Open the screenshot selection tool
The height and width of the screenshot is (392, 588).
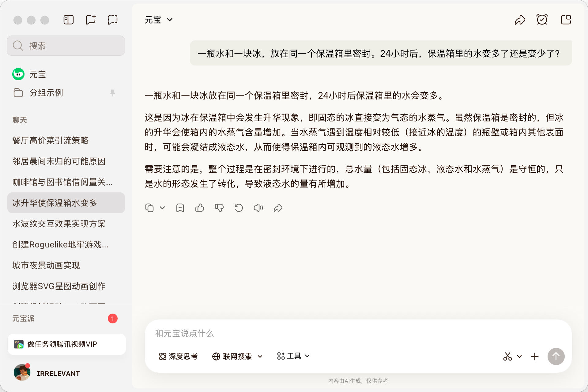113,19
